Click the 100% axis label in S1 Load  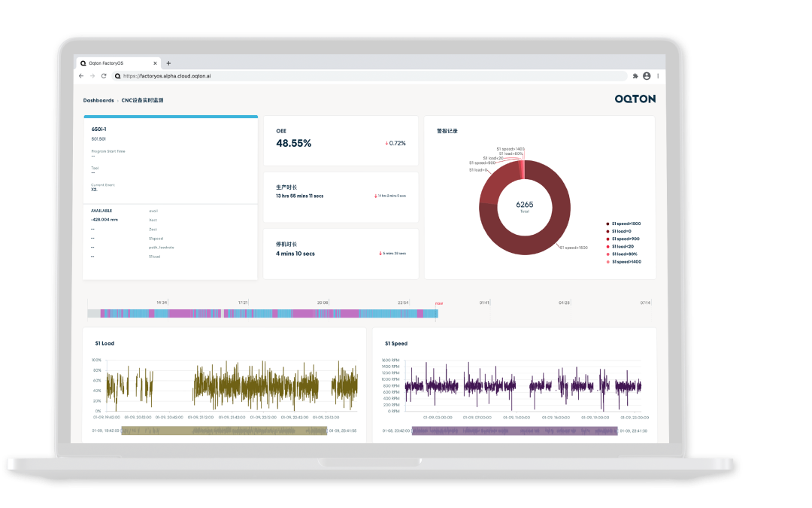pos(96,360)
